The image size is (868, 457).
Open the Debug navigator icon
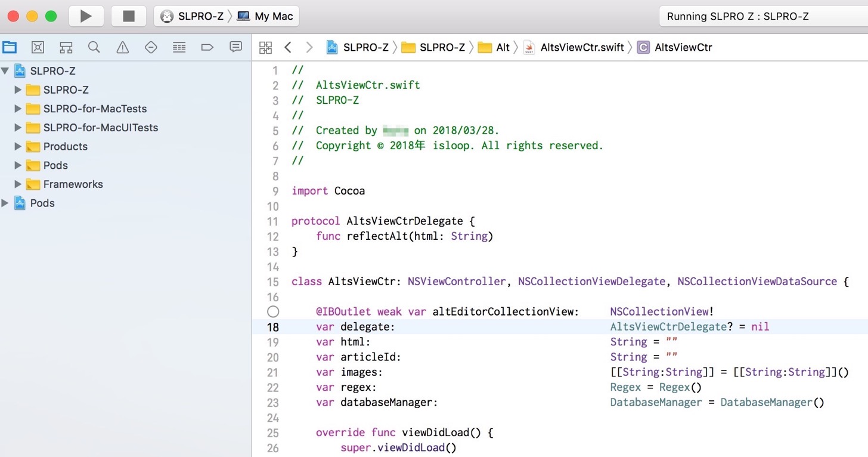click(179, 48)
